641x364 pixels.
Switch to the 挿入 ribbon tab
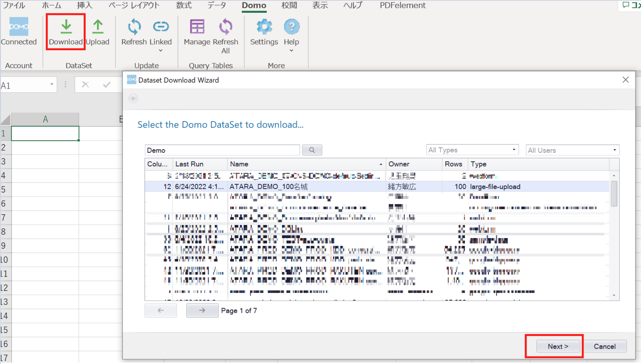click(x=85, y=5)
